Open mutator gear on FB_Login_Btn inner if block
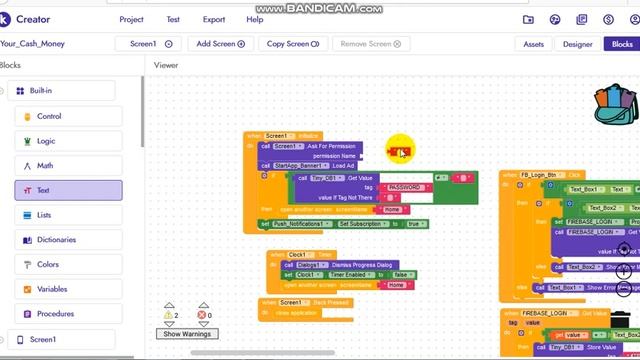This screenshot has width=640, height=360. pos(539,203)
